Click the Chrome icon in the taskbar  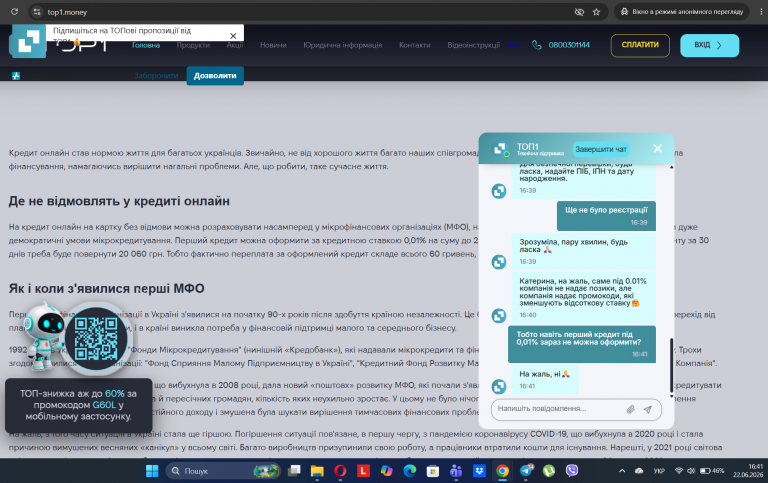tap(502, 471)
